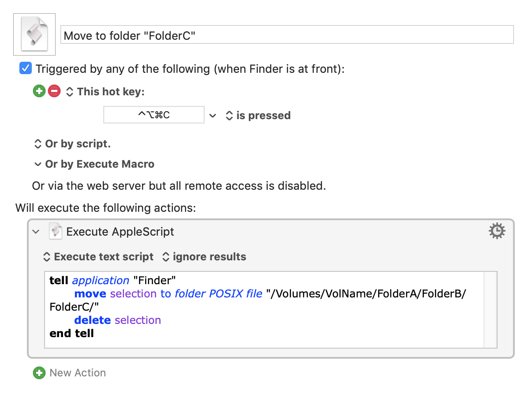Click the script editor's vertical scrollbar
The image size is (532, 398).
click(491, 310)
